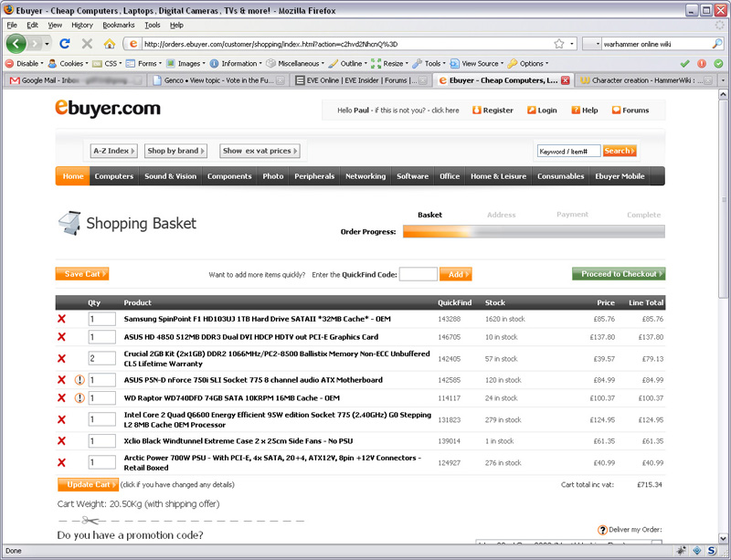Click warning icon beside WD Raptor drive
The height and width of the screenshot is (560, 731).
[79, 398]
